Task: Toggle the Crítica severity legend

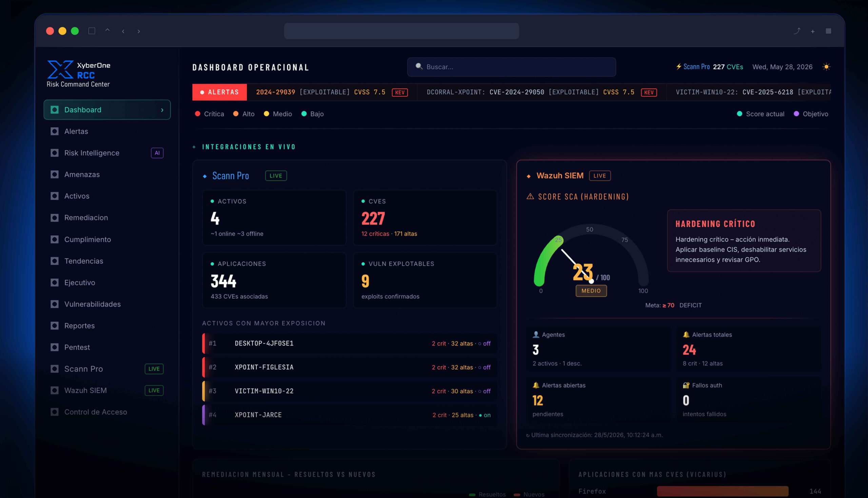Action: [210, 114]
